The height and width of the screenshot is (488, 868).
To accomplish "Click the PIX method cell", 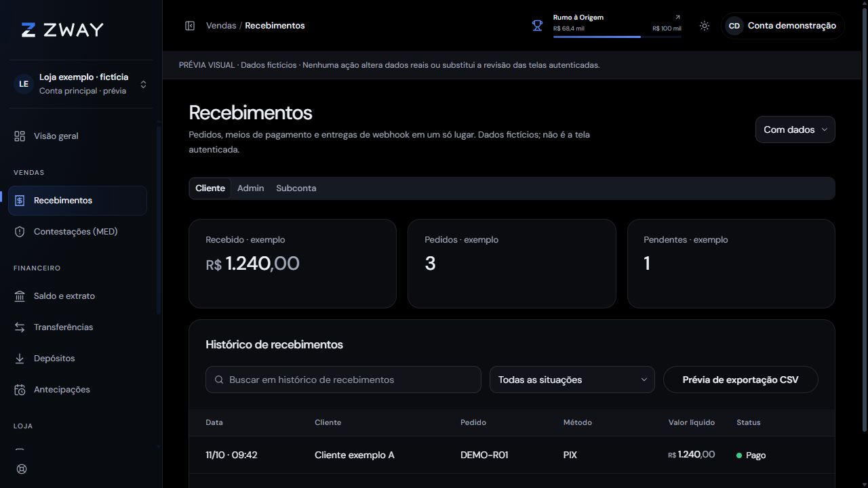I will pos(570,455).
